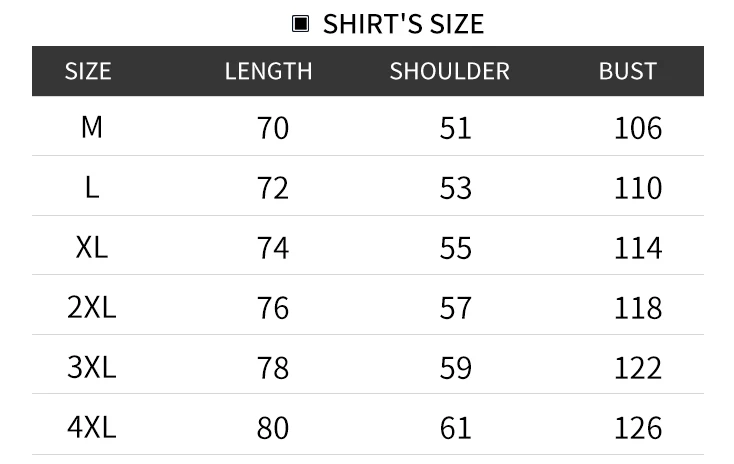Click the length value 76
This screenshot has width=734, height=464.
point(273,308)
